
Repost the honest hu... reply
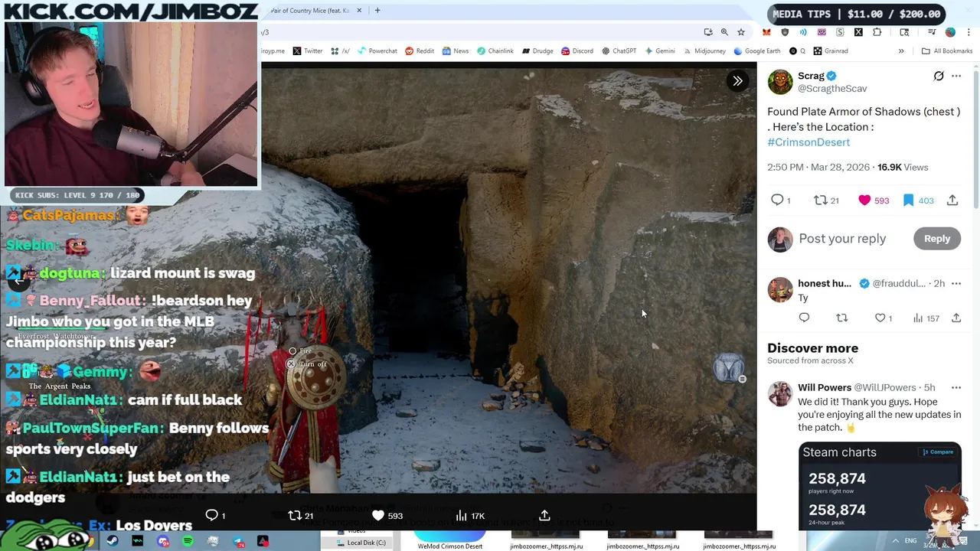(x=842, y=318)
